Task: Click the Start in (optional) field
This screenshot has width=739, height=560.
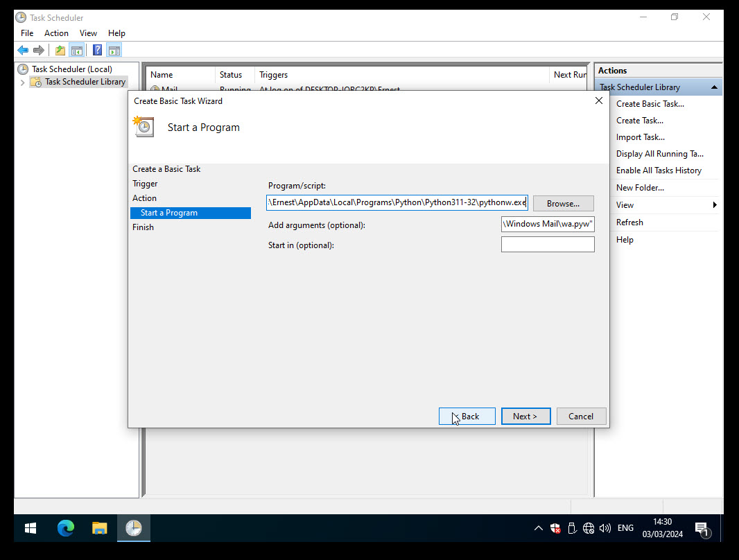Action: pos(548,245)
